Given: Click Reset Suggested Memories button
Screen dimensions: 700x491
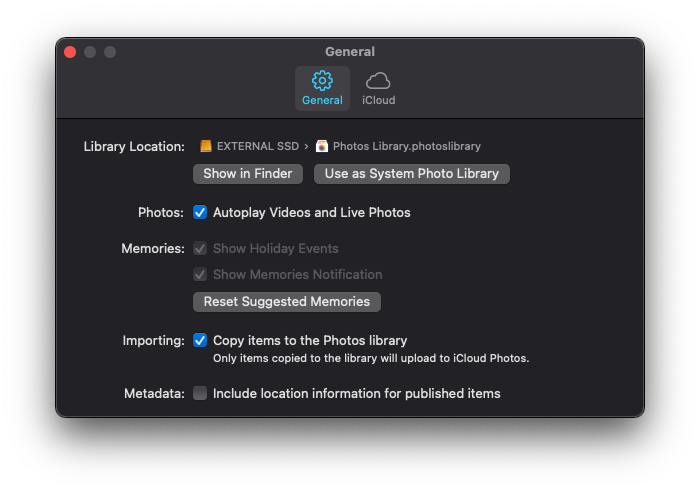Looking at the screenshot, I should pyautogui.click(x=287, y=302).
